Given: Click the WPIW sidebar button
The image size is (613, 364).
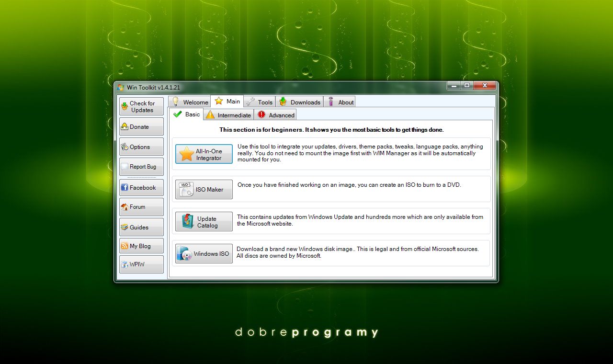Looking at the screenshot, I should tap(141, 264).
